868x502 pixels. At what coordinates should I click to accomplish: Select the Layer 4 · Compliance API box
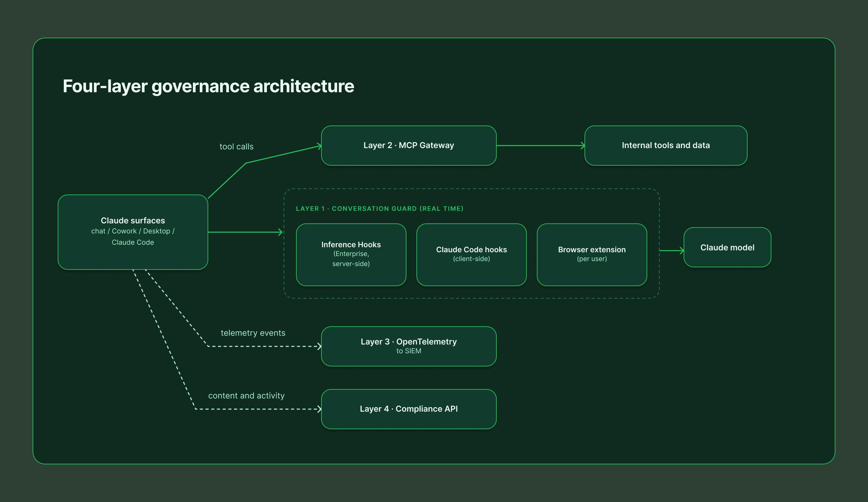[409, 409]
